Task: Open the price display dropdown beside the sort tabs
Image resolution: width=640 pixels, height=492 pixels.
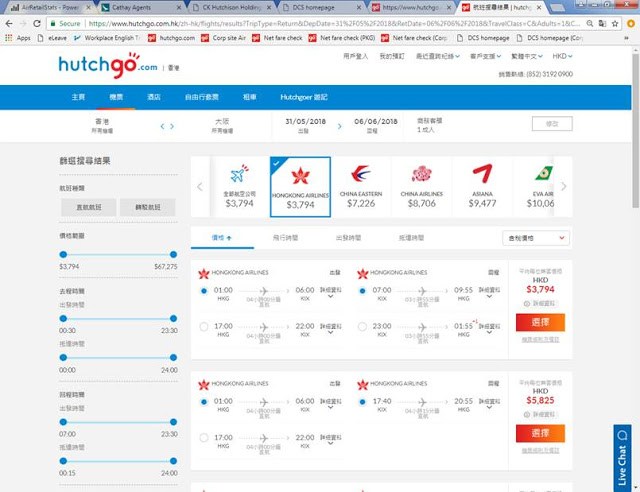Action: tap(536, 238)
